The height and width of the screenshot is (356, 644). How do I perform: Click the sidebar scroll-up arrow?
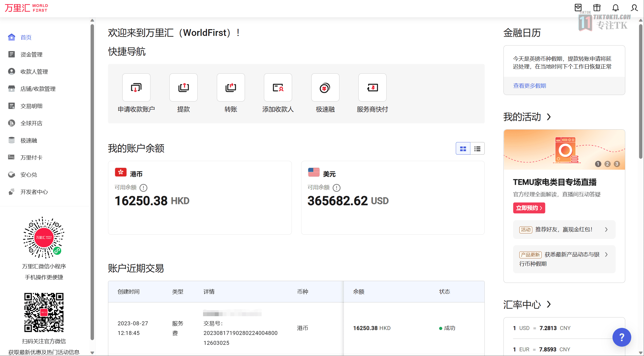pos(92,20)
